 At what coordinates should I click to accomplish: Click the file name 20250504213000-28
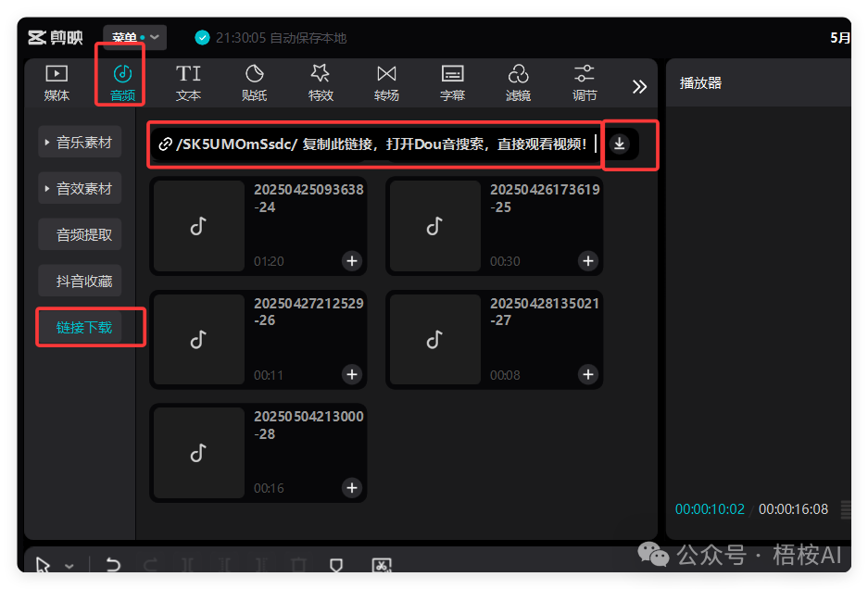click(308, 425)
